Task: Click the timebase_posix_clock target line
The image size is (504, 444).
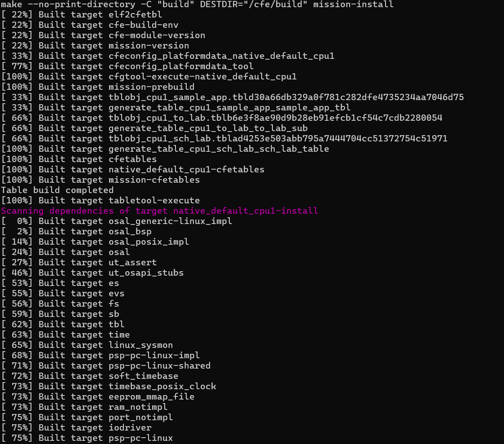Action: [108, 386]
